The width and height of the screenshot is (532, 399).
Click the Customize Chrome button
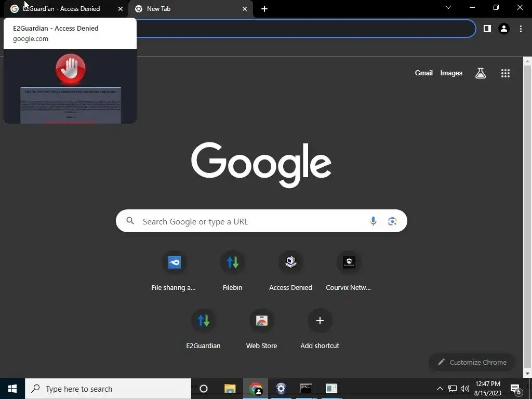pyautogui.click(x=472, y=362)
